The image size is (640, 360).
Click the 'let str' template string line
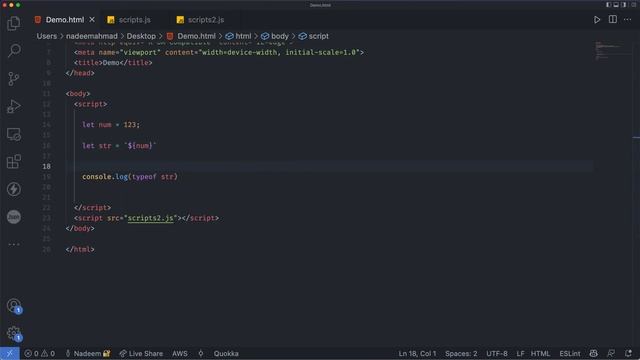coord(119,146)
